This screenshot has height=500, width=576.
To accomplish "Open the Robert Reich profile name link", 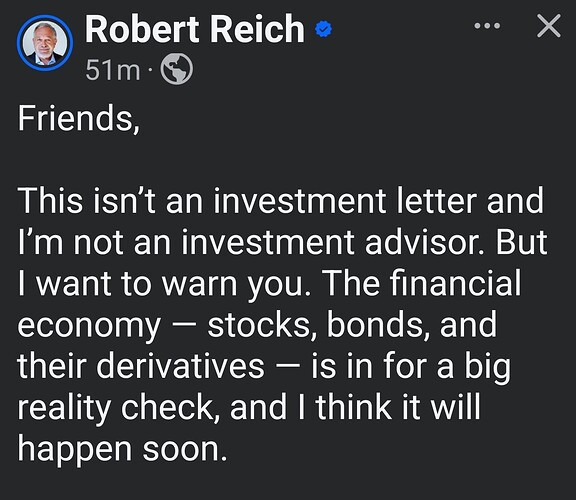I will point(195,29).
